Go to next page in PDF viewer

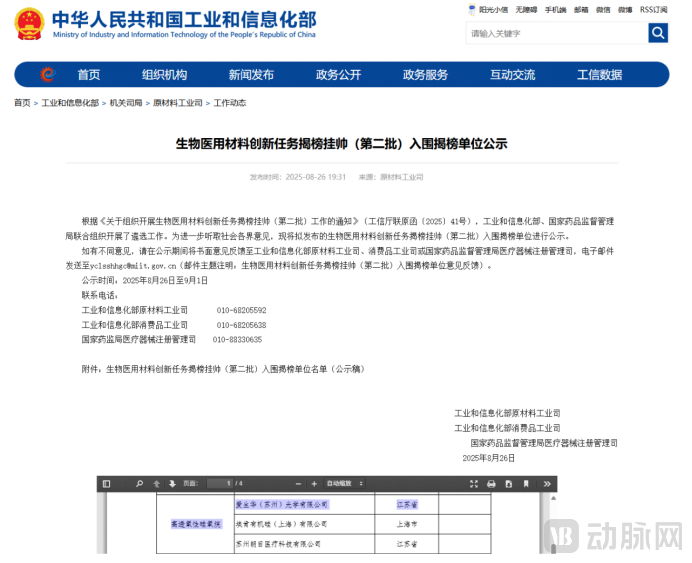[172, 484]
